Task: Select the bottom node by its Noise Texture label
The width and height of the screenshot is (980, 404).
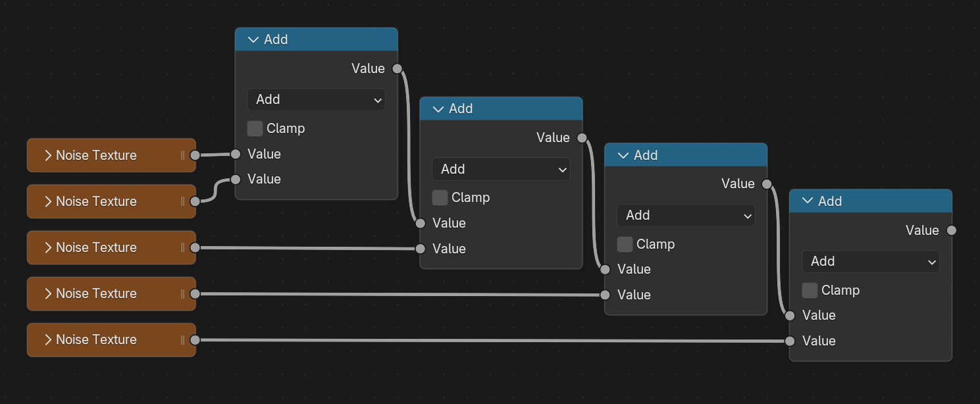Action: pyautogui.click(x=96, y=340)
